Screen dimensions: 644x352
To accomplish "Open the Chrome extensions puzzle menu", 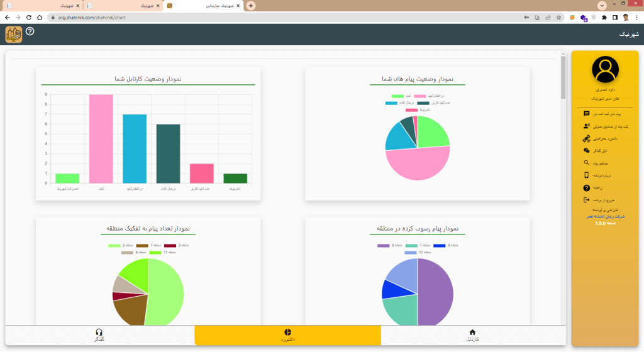I will 604,17.
